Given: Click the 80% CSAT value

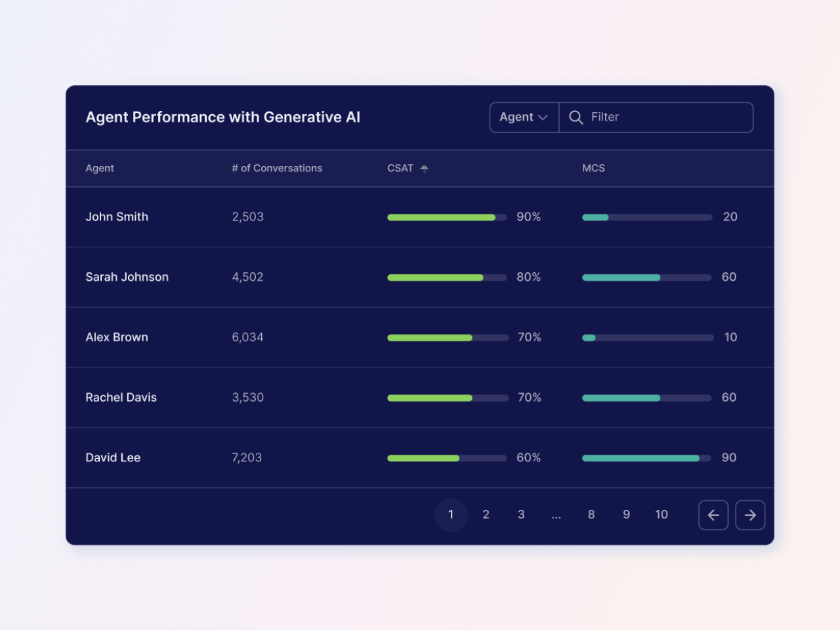Looking at the screenshot, I should (x=528, y=278).
